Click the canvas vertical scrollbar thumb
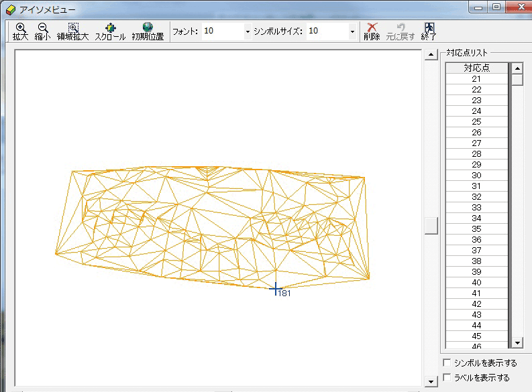This screenshot has height=392, width=532. click(431, 226)
